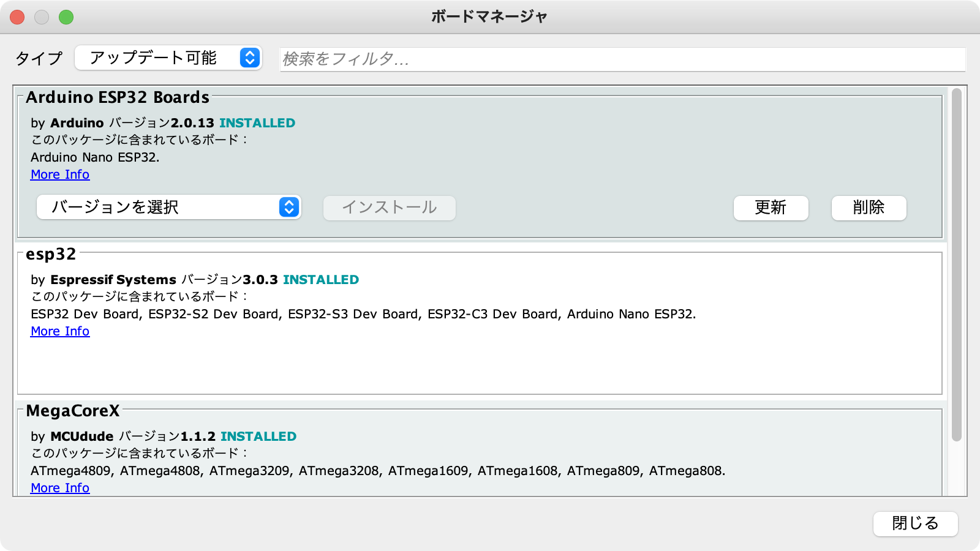
Task: Click the 閉じる button
Action: click(915, 523)
